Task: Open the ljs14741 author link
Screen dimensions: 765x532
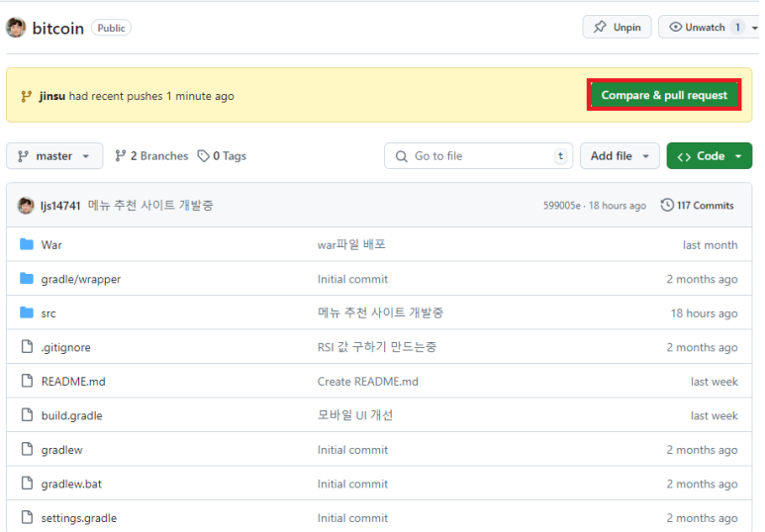Action: (x=60, y=206)
